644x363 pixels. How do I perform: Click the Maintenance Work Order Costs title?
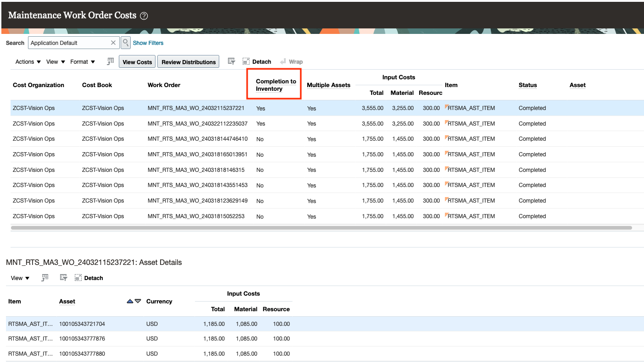tap(72, 15)
